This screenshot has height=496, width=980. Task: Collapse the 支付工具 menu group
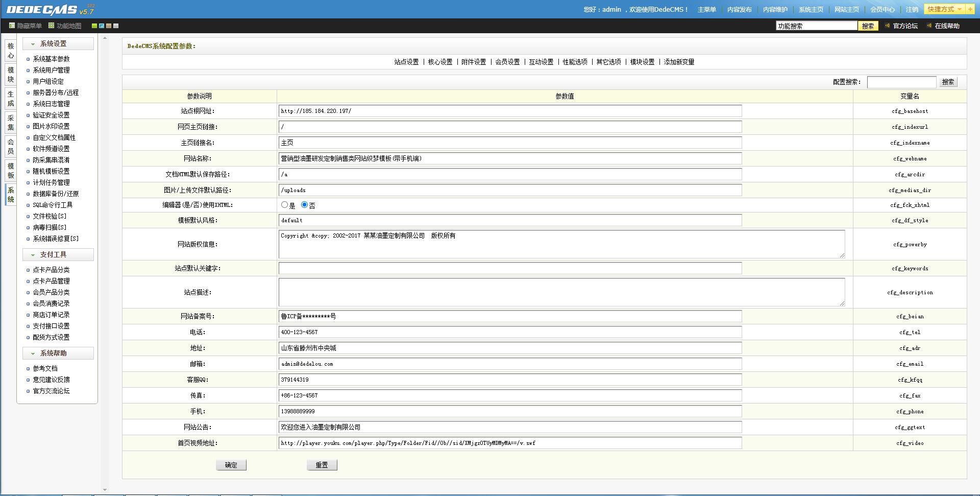58,255
